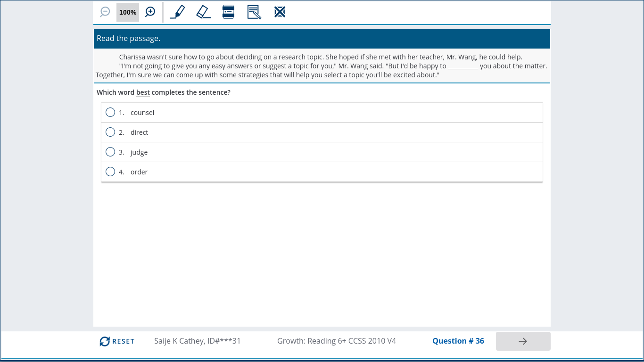Click the RESET button

(x=117, y=341)
